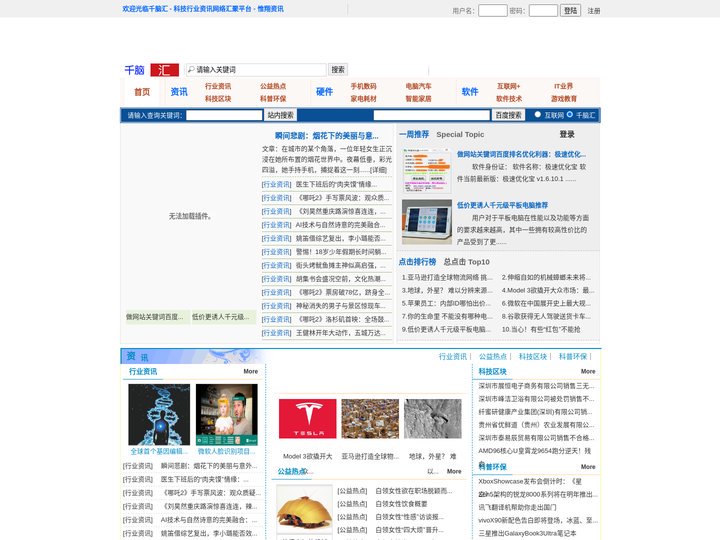Open 电脑汽车 in the nav bar
The image size is (720, 540).
tap(418, 86)
